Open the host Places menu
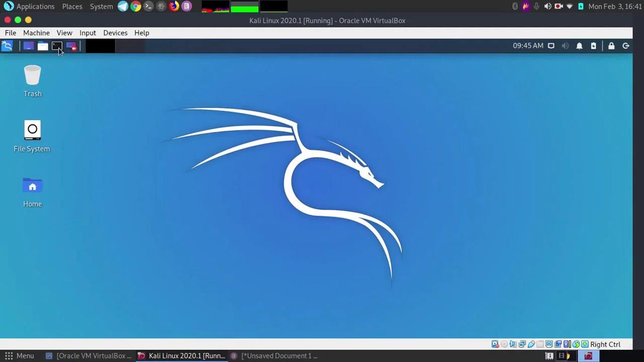644x362 pixels. (72, 7)
